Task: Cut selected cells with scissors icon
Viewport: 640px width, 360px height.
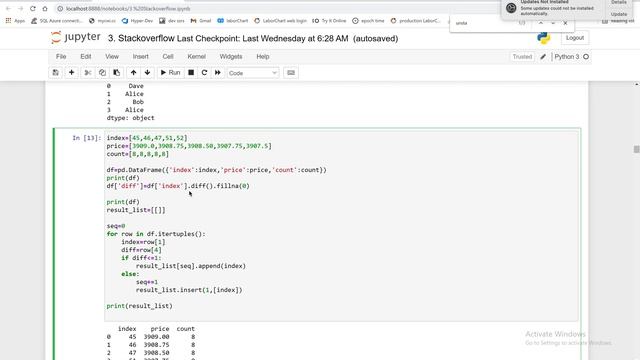Action: (x=87, y=73)
